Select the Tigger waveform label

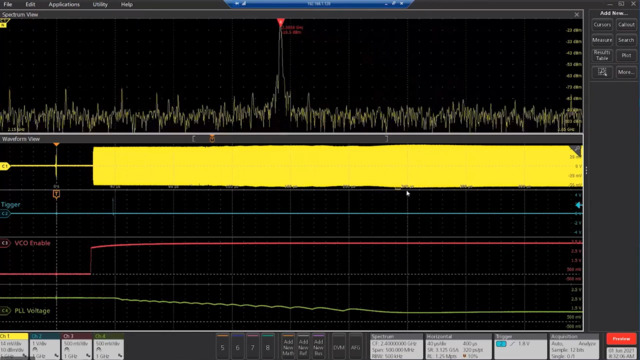[11, 205]
